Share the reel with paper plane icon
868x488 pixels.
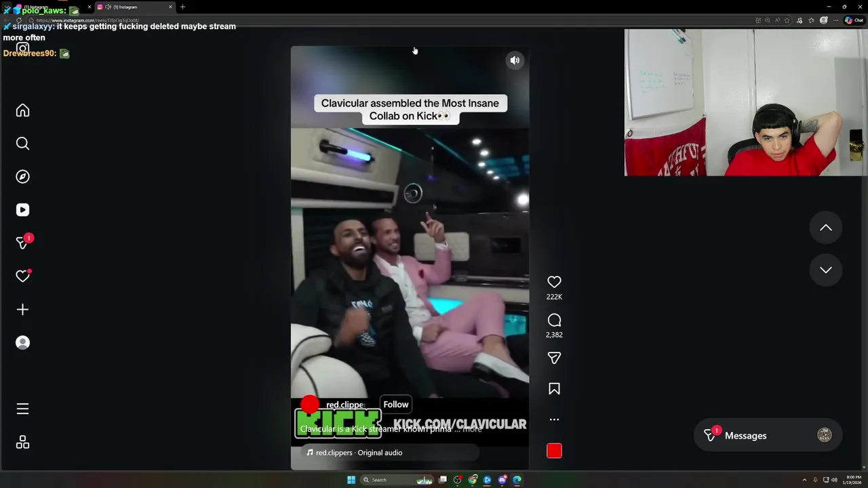554,358
